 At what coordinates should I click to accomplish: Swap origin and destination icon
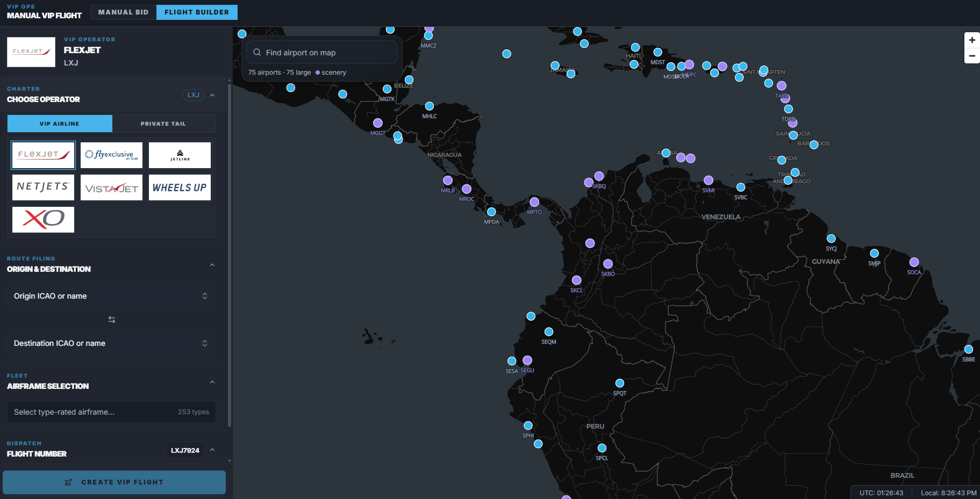[x=112, y=320]
